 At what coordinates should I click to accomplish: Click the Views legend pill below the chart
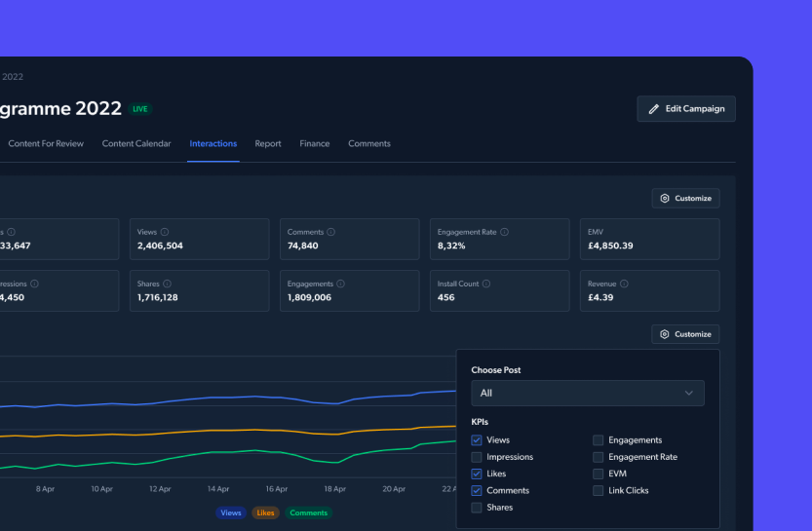tap(231, 512)
